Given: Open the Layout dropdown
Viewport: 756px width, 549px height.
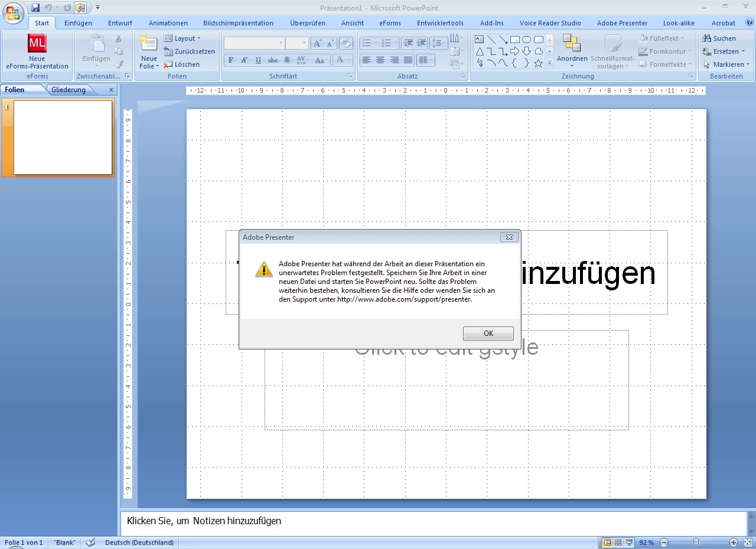Looking at the screenshot, I should 183,38.
